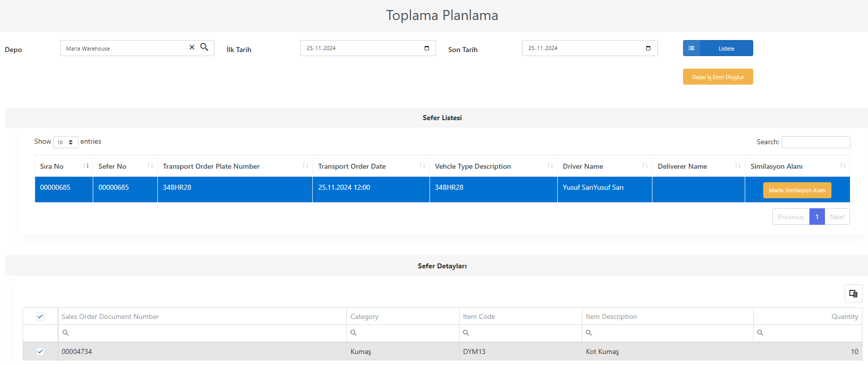Image resolution: width=868 pixels, height=366 pixels.
Task: Sort by Vehcle Type Description
Action: (x=494, y=166)
